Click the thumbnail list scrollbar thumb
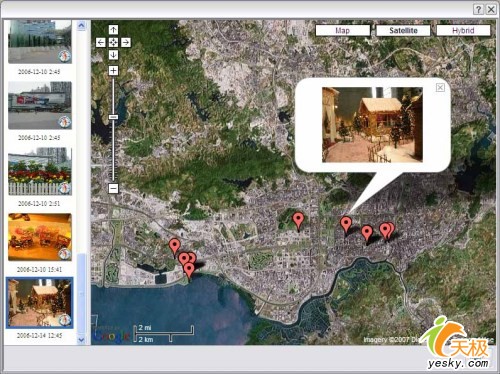 (81, 295)
